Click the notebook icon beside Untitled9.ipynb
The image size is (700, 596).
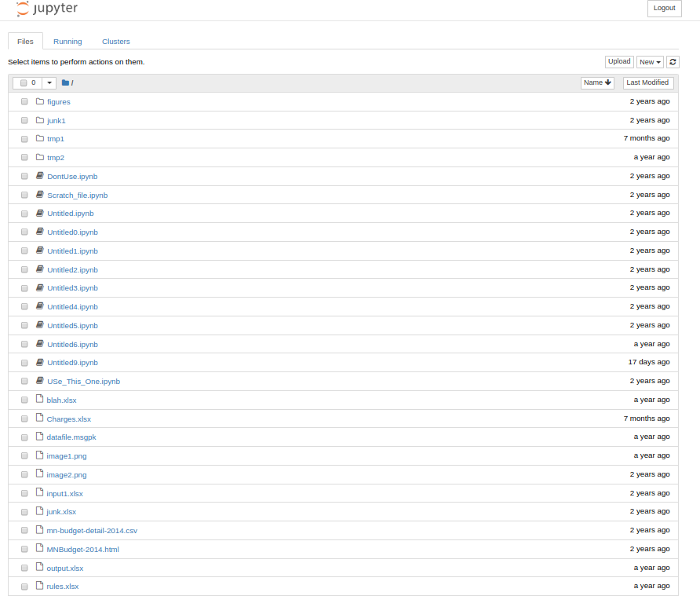[x=40, y=362]
